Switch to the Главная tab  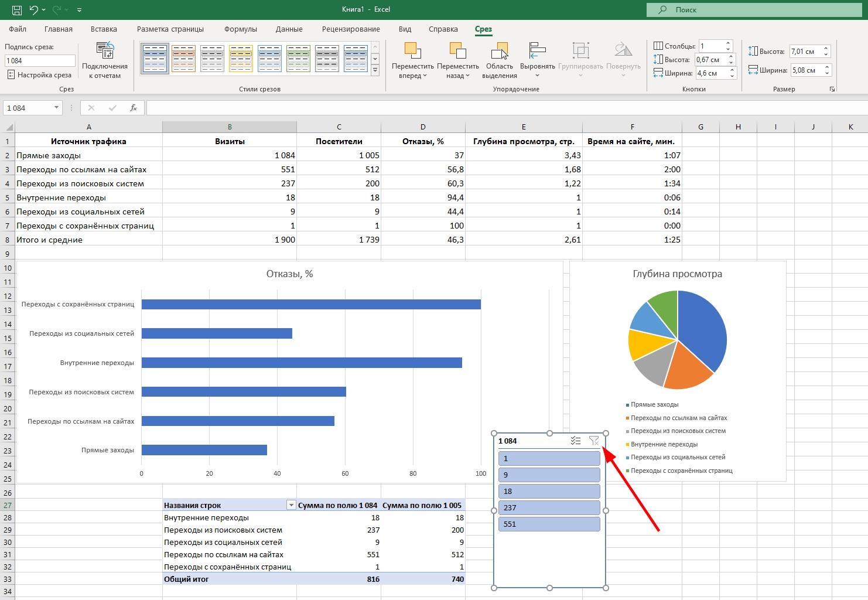tap(59, 29)
